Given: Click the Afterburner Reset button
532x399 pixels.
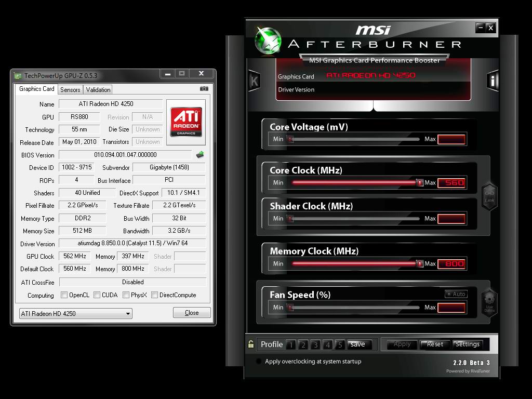Looking at the screenshot, I should pyautogui.click(x=435, y=344).
